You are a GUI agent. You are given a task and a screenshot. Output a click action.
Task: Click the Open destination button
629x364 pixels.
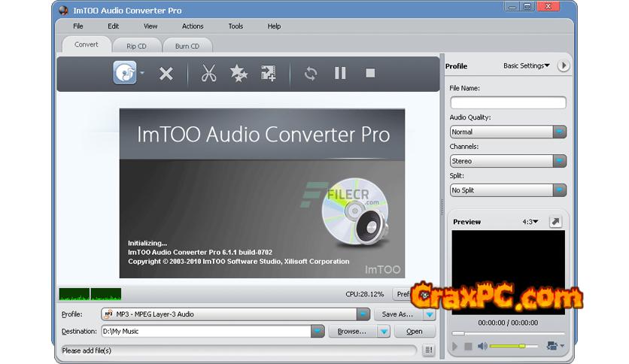click(x=414, y=331)
